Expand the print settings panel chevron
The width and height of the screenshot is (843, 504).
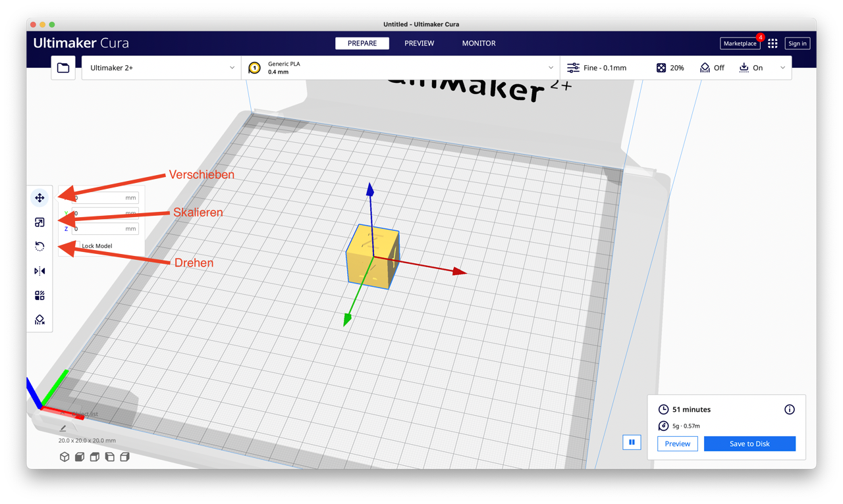(782, 68)
